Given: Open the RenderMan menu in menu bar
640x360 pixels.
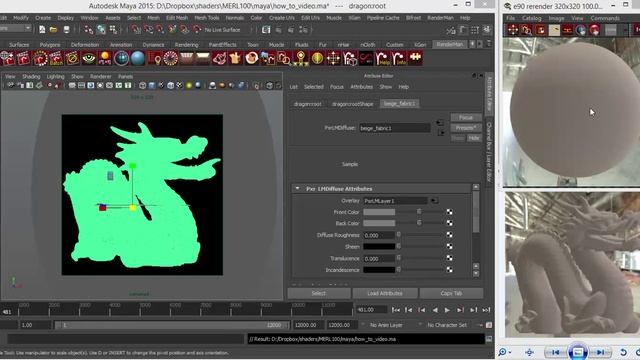Looking at the screenshot, I should point(440,18).
